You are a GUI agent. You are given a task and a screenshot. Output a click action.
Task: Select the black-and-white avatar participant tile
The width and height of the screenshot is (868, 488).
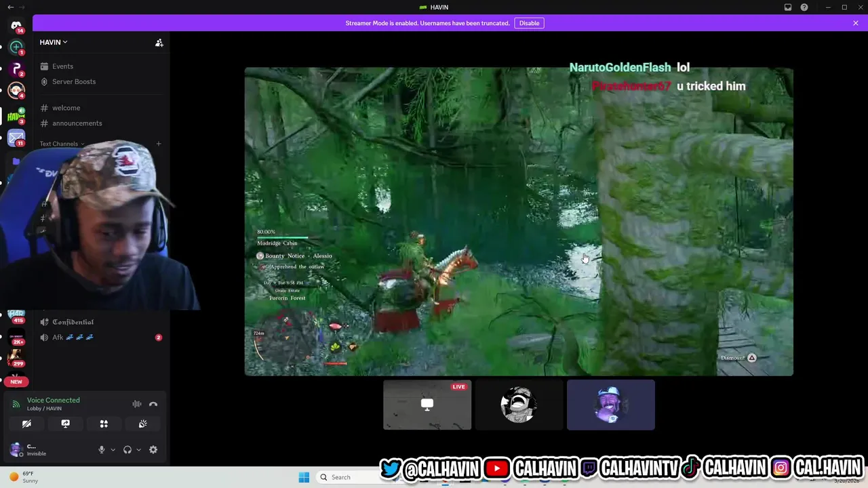(519, 405)
